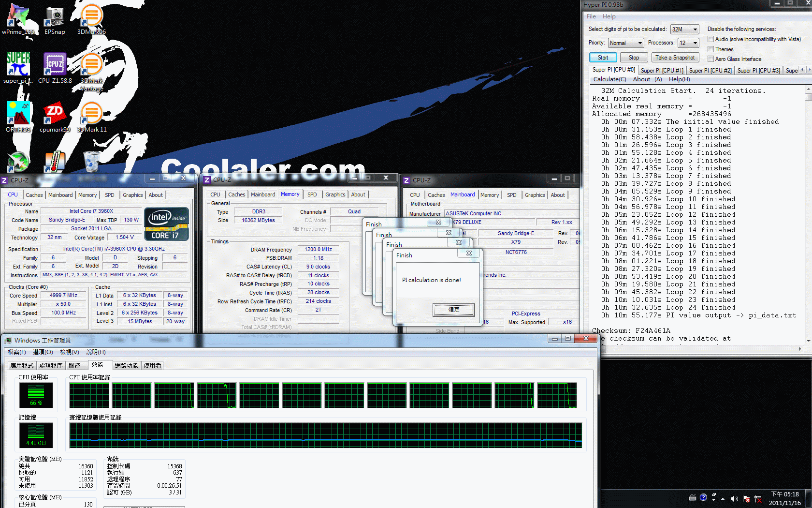The width and height of the screenshot is (812, 508).
Task: Open the About...(A) menu in Super PI
Action: tap(647, 79)
